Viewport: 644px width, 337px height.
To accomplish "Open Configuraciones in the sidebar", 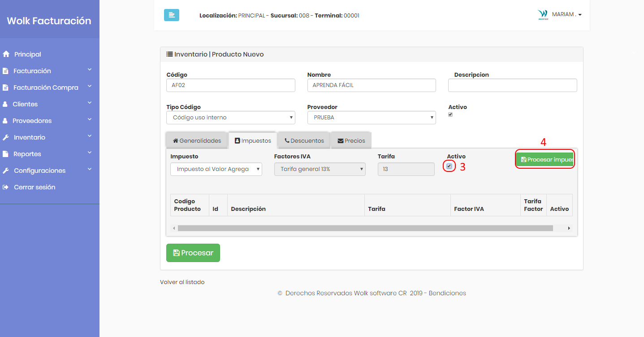I will tap(40, 171).
